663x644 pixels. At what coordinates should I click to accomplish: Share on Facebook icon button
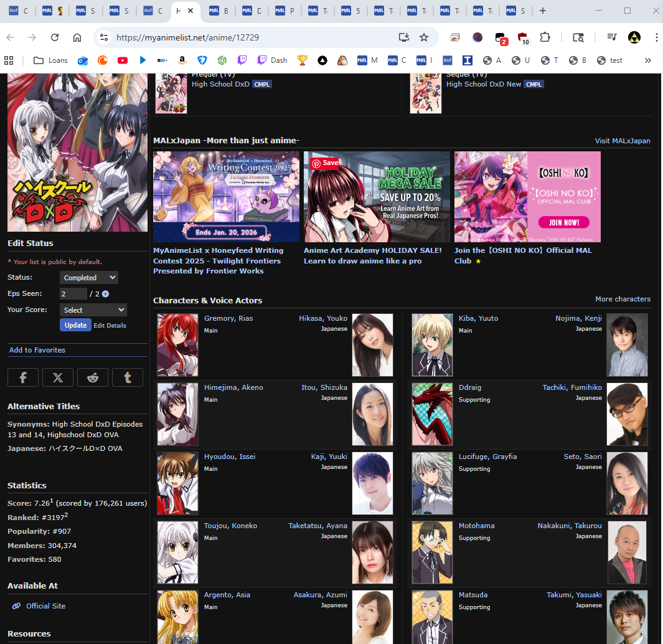click(x=23, y=377)
